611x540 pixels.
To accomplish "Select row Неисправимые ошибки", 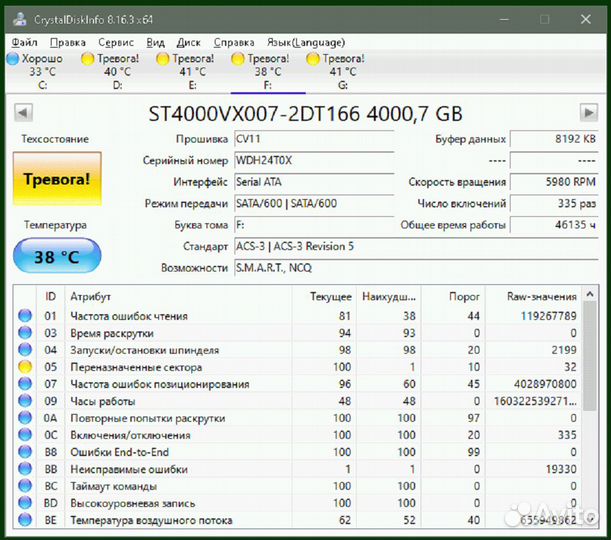I will (x=298, y=469).
